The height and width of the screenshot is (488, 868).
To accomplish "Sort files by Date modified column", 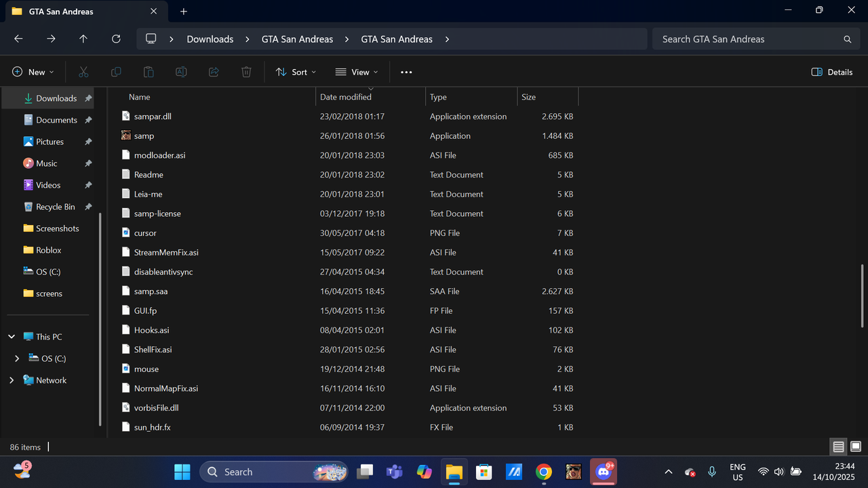I will click(346, 97).
